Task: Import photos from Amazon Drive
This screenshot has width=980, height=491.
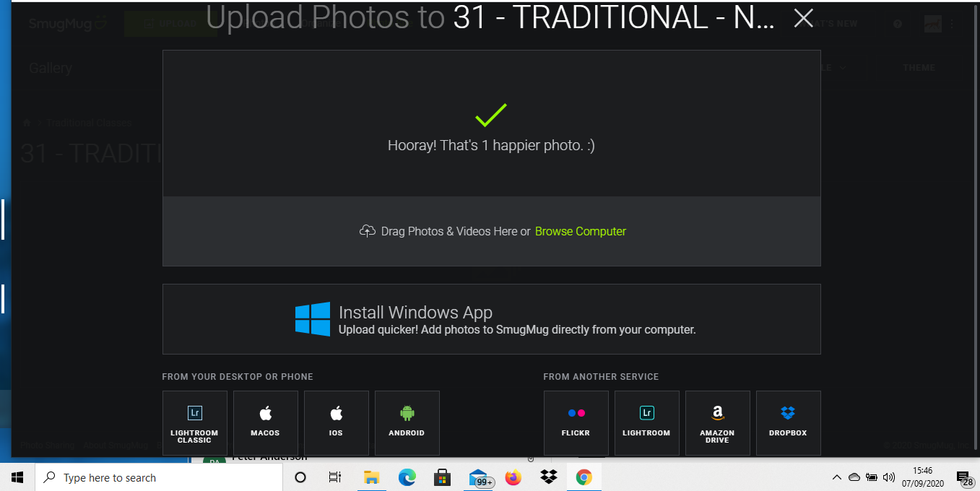Action: [x=718, y=423]
